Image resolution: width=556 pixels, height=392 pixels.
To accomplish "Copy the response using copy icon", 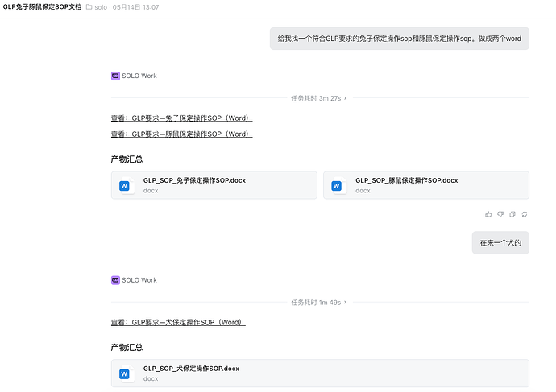I will [512, 214].
